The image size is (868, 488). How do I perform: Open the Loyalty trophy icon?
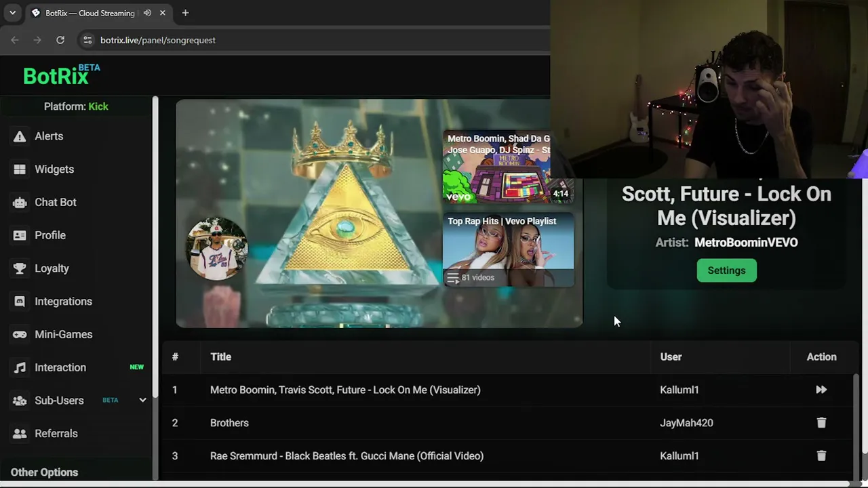point(20,268)
